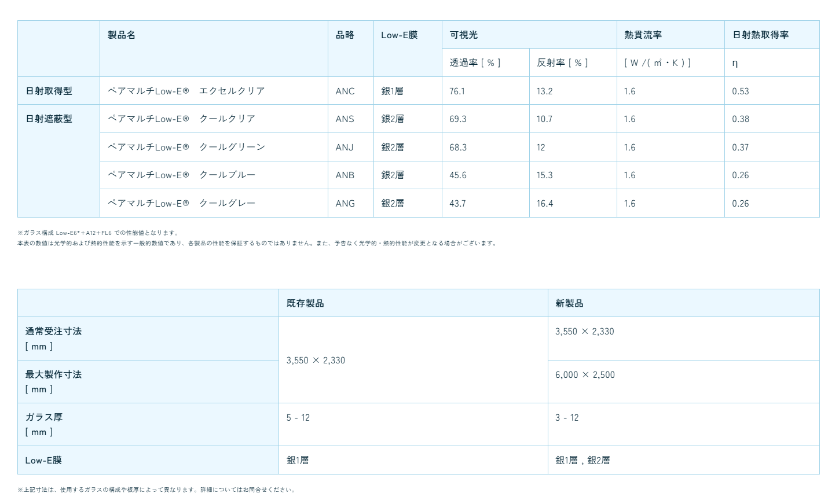This screenshot has width=839, height=504.
Task: Click the 製品名 column header
Action: (x=122, y=35)
